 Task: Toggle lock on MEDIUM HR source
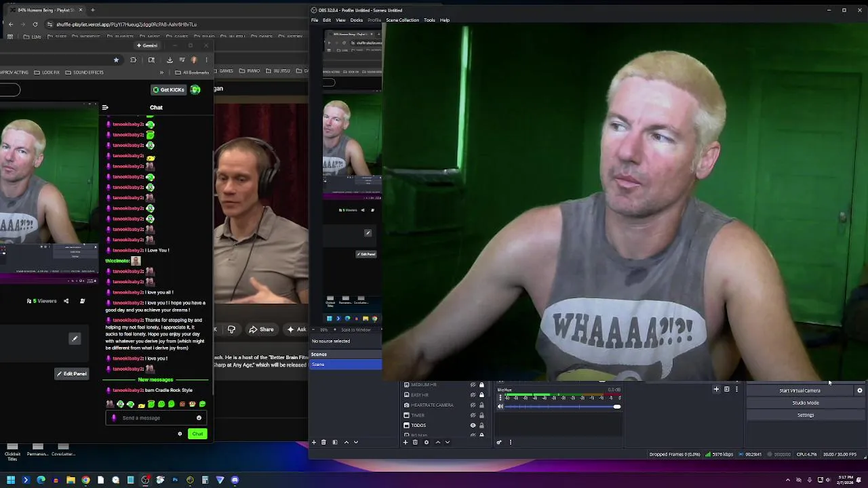pyautogui.click(x=481, y=385)
